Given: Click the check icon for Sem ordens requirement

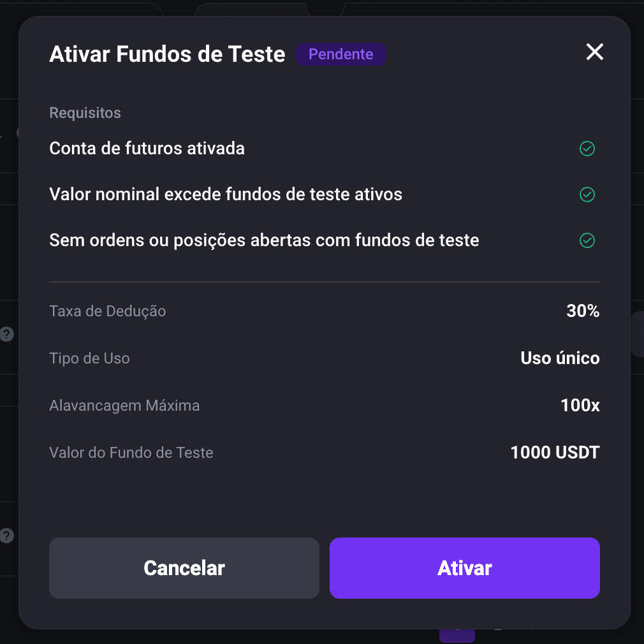Looking at the screenshot, I should 587,240.
